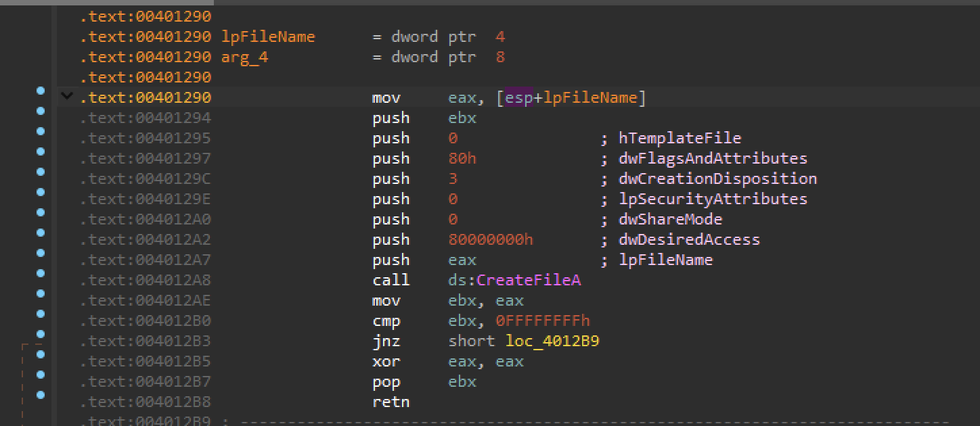
Task: Toggle breakpoint dot for address 0040129C
Action: click(x=41, y=172)
